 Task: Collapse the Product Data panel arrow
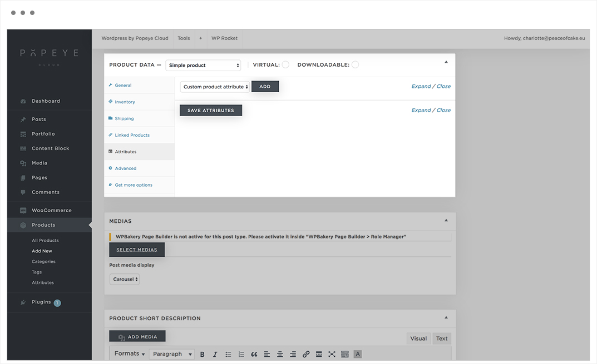446,62
